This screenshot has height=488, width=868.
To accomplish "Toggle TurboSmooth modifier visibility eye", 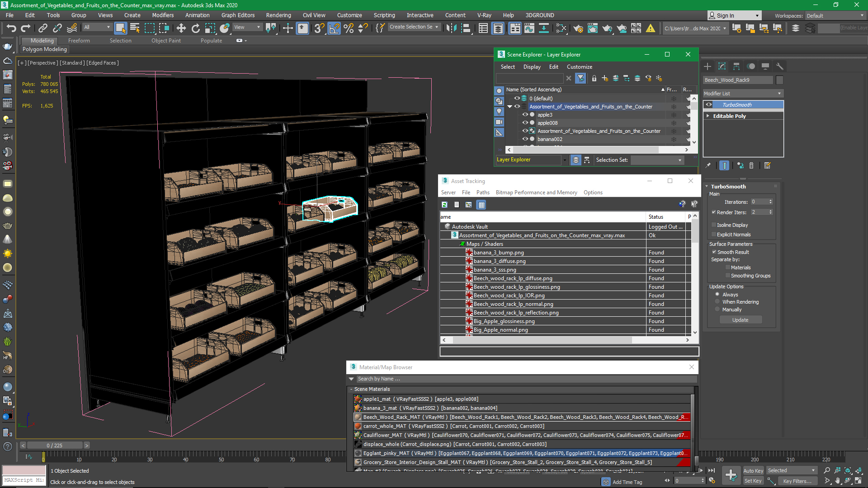I will coord(709,105).
